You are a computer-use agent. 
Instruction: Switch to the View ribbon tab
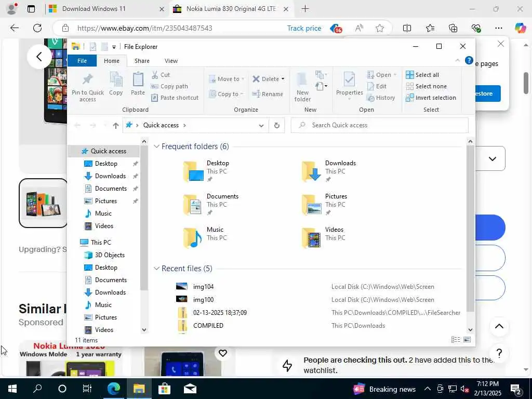pos(171,61)
